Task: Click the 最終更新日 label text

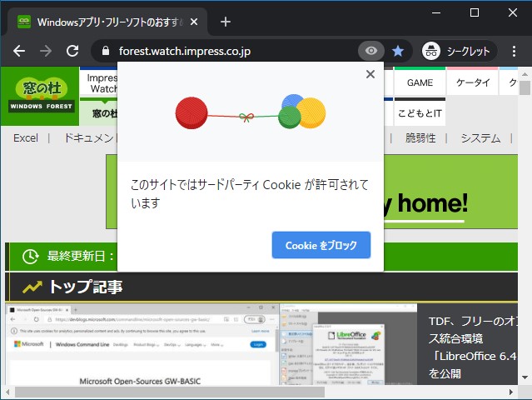Action: (x=80, y=256)
